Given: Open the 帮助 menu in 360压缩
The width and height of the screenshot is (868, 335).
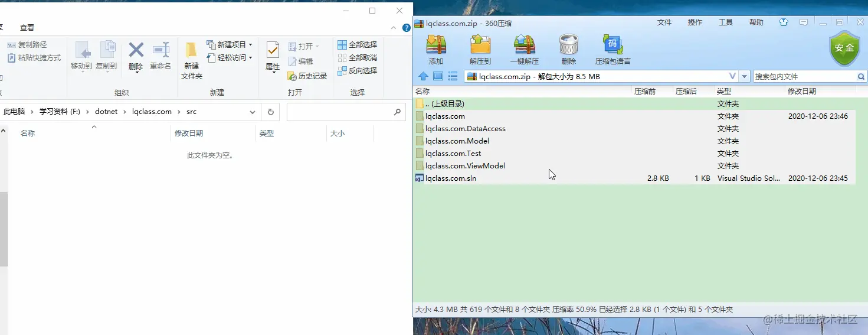Looking at the screenshot, I should pyautogui.click(x=756, y=22).
